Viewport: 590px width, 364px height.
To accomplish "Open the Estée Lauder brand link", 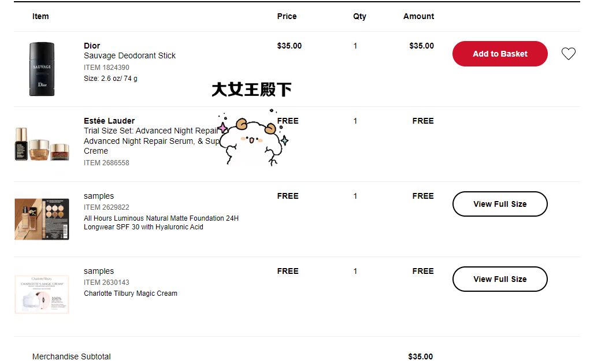I will tap(109, 121).
